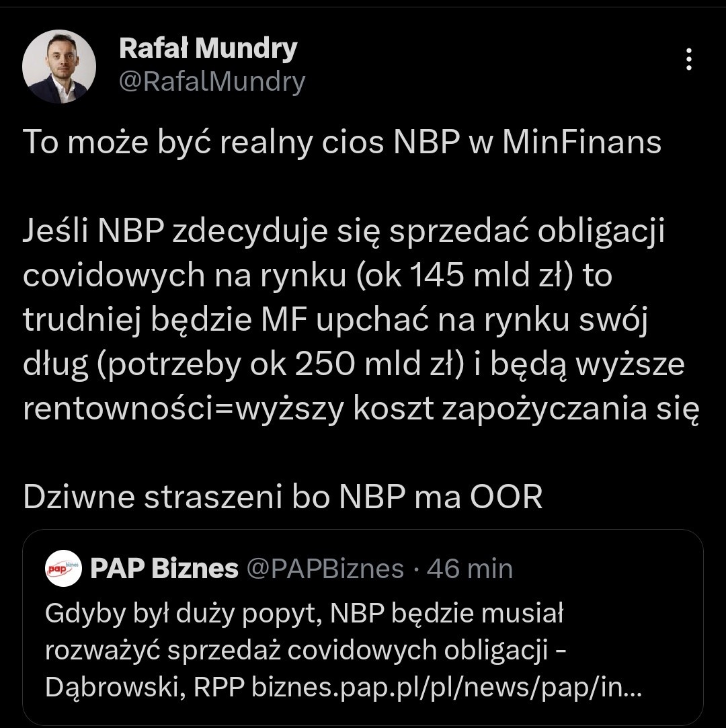
Task: Open the Rafał Mundry display name
Action: [208, 48]
